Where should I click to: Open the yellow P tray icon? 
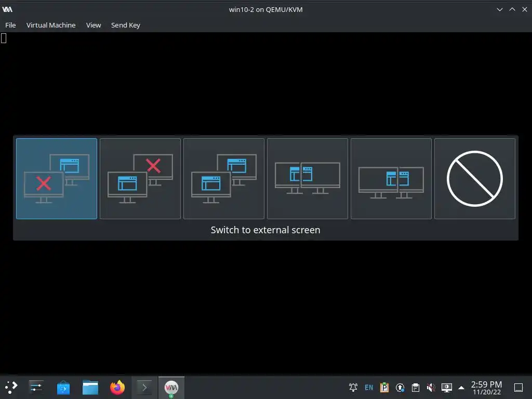pyautogui.click(x=384, y=387)
